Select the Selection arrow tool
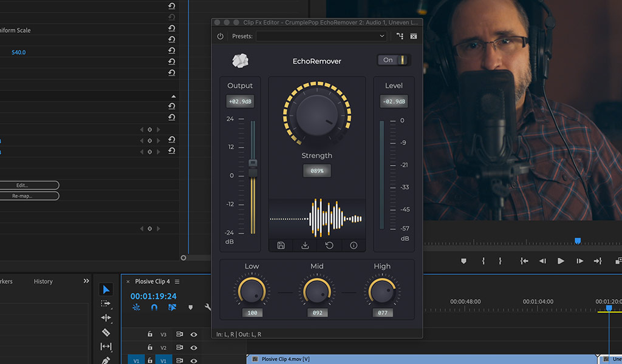The image size is (622, 364). [106, 289]
